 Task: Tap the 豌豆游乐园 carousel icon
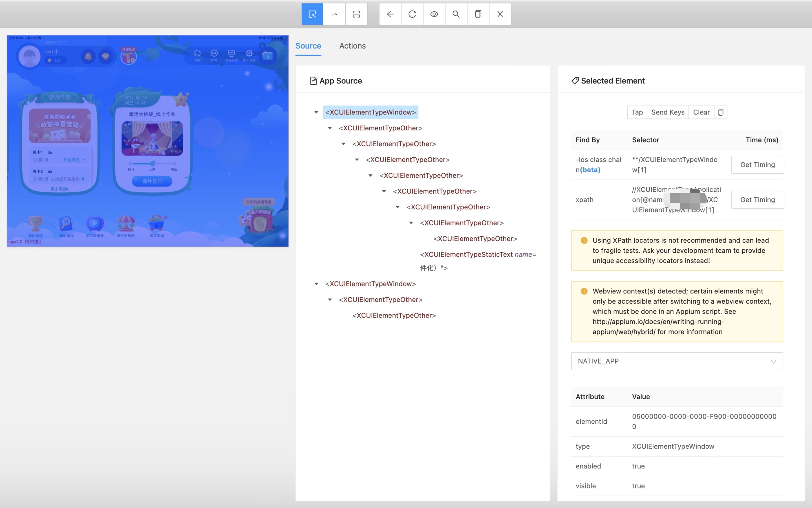[126, 227]
